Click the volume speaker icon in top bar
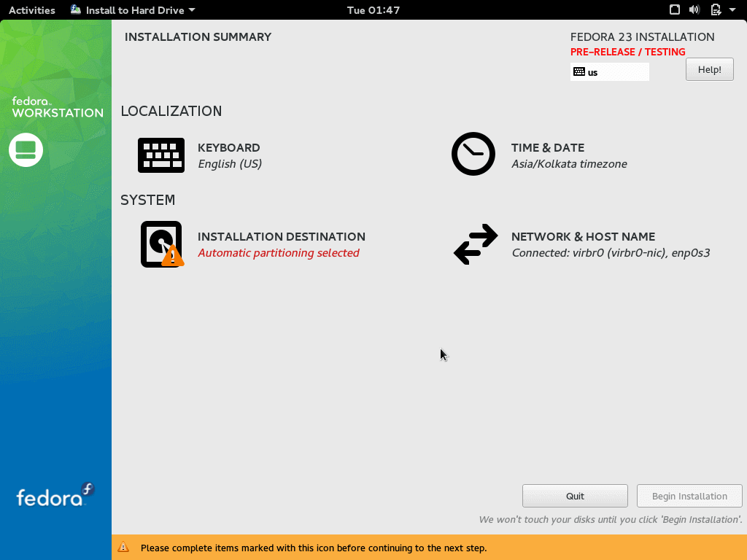The width and height of the screenshot is (747, 560). coord(694,10)
